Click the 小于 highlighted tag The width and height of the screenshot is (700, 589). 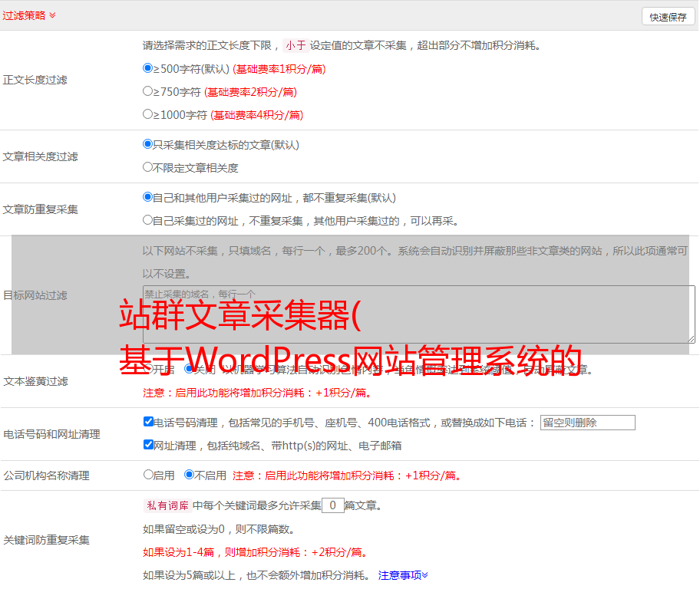(x=296, y=45)
